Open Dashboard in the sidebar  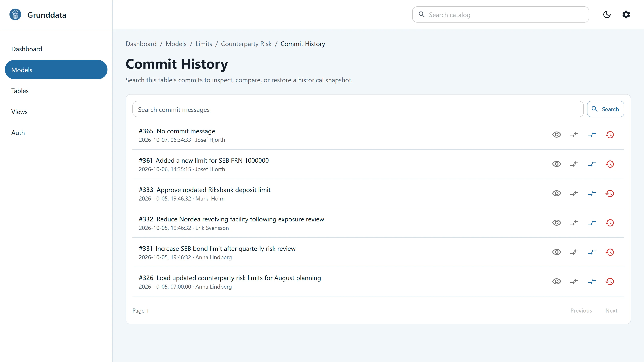click(x=56, y=49)
